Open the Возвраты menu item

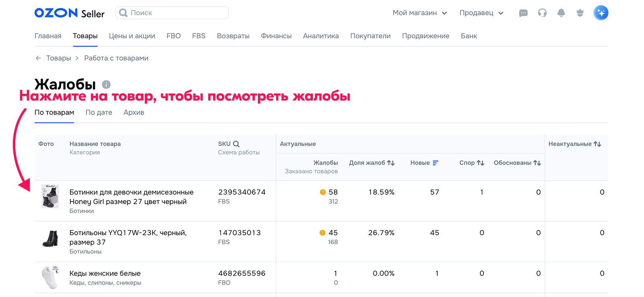[x=233, y=36]
